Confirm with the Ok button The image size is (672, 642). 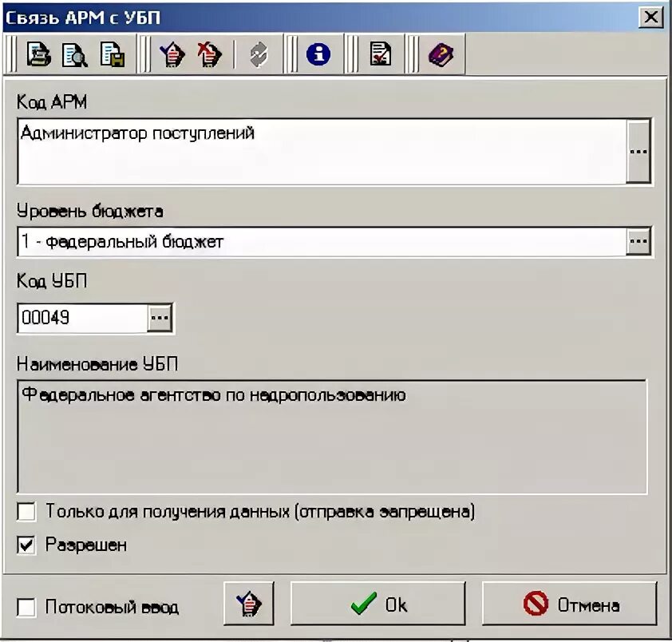[378, 604]
